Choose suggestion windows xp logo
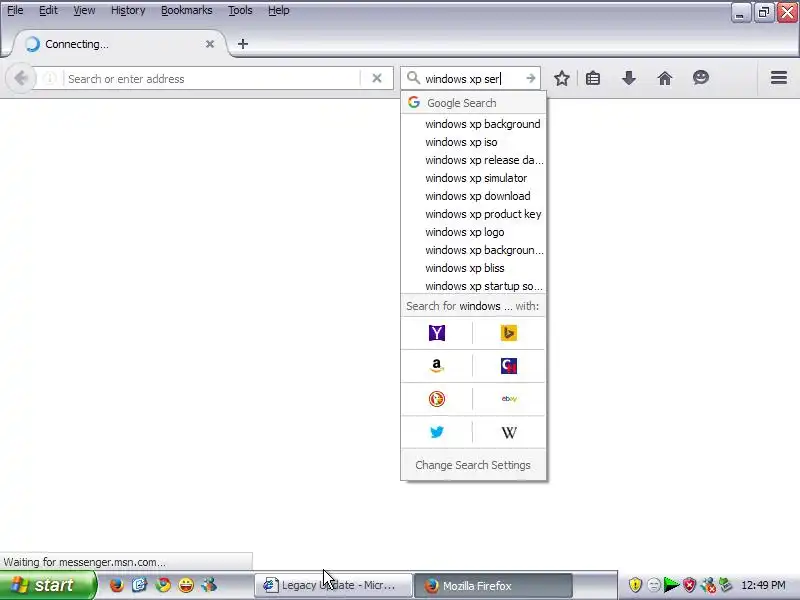Screen dimensions: 800x600 pyautogui.click(x=473, y=232)
